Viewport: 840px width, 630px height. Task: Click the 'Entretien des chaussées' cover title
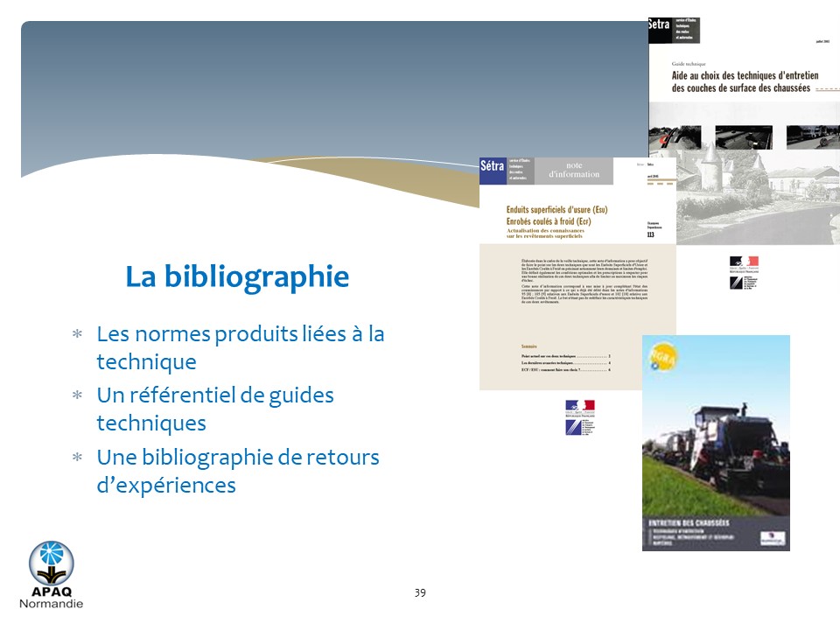pyautogui.click(x=689, y=522)
